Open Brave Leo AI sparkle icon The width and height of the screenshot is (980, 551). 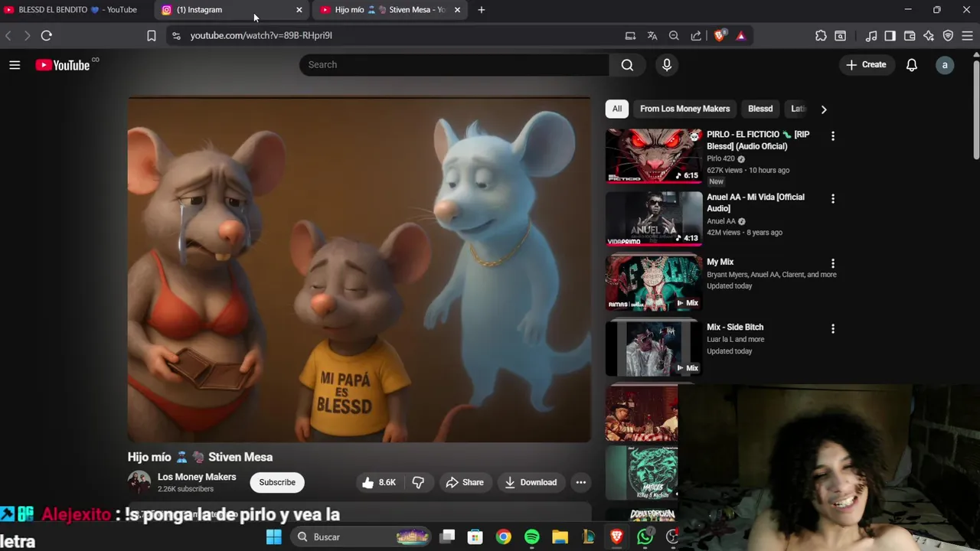[929, 35]
